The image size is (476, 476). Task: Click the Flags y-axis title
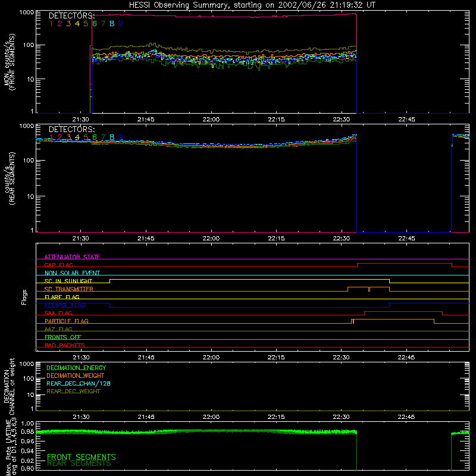click(x=24, y=297)
